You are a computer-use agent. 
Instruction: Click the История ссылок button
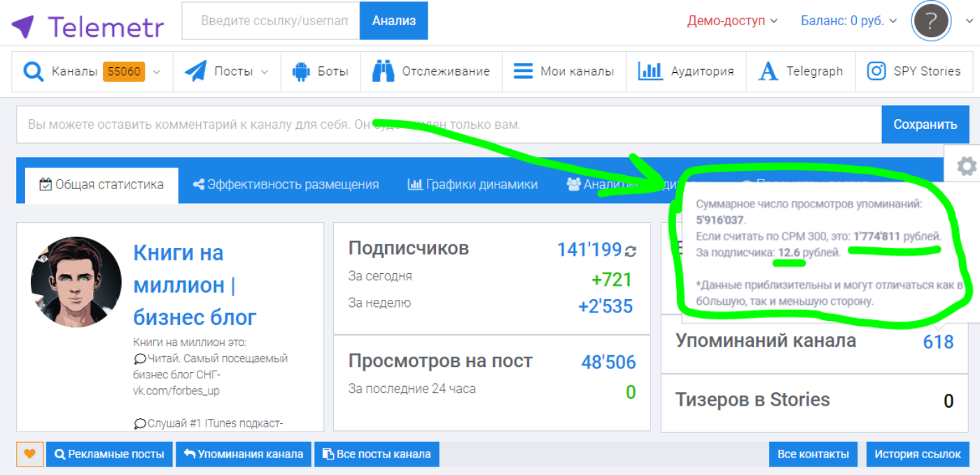click(917, 454)
